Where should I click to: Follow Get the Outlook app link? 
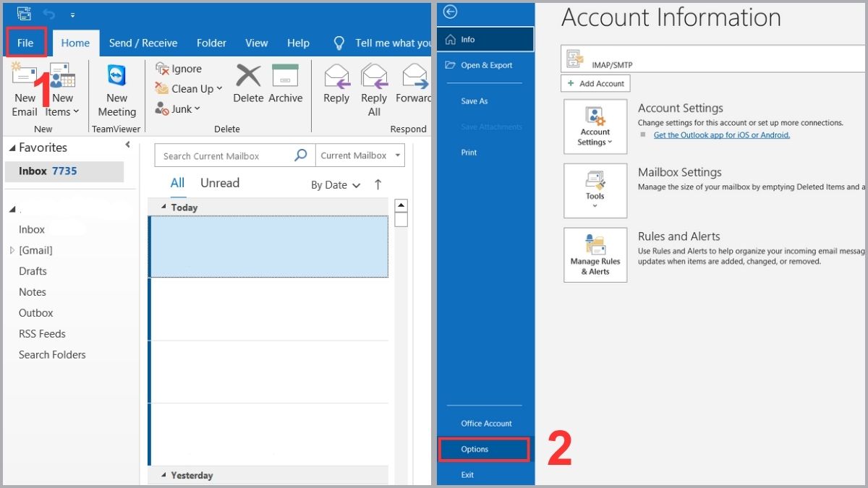coord(721,135)
